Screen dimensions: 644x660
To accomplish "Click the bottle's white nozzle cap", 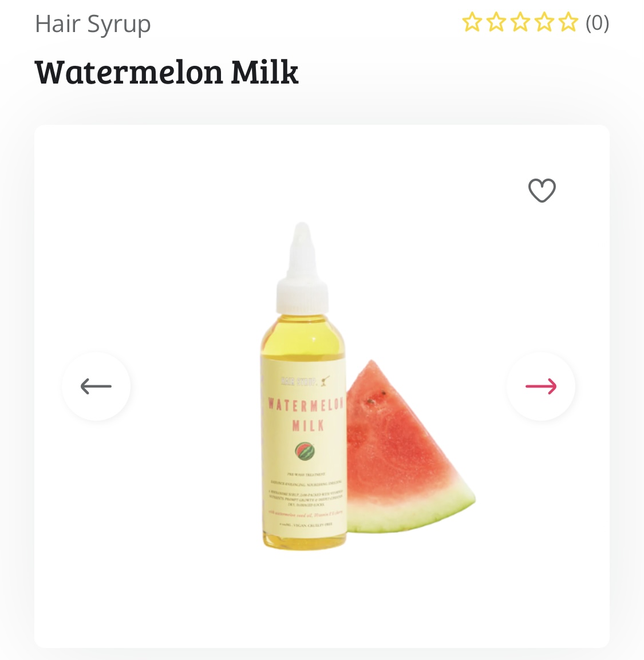I will pos(302,268).
